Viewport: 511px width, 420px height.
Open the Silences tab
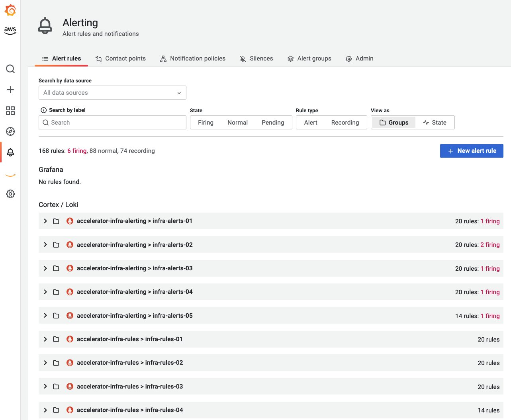[256, 59]
